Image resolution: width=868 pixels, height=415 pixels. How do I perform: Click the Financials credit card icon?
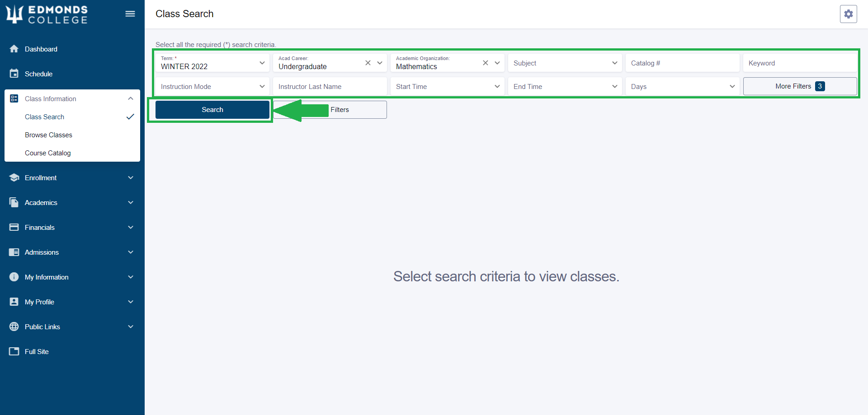point(14,227)
